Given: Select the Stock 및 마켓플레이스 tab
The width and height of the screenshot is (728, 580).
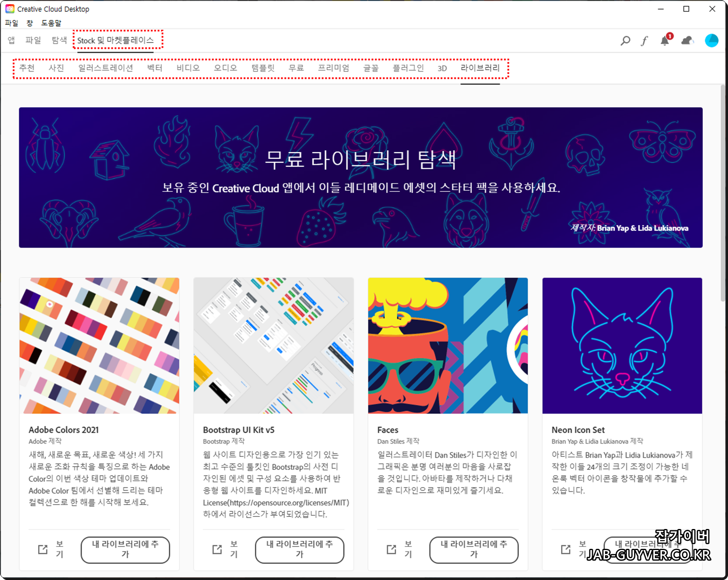Looking at the screenshot, I should (x=116, y=40).
